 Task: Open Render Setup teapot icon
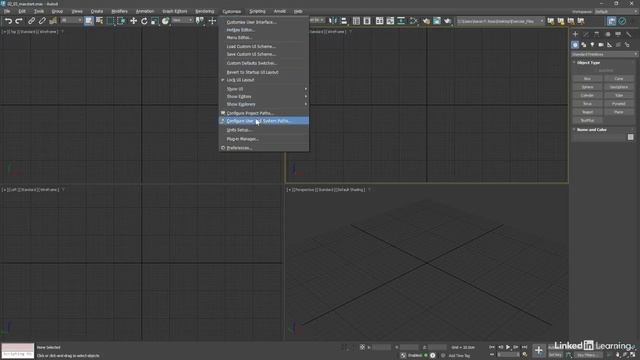(426, 21)
